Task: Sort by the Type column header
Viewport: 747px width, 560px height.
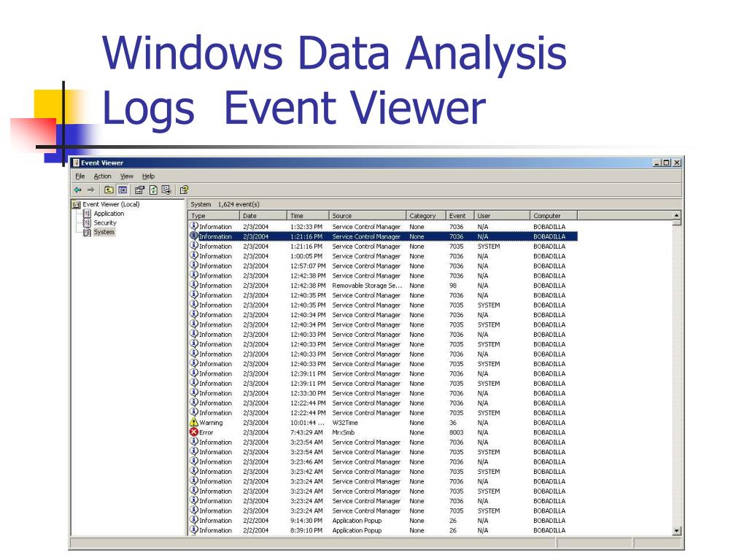Action: pyautogui.click(x=214, y=216)
